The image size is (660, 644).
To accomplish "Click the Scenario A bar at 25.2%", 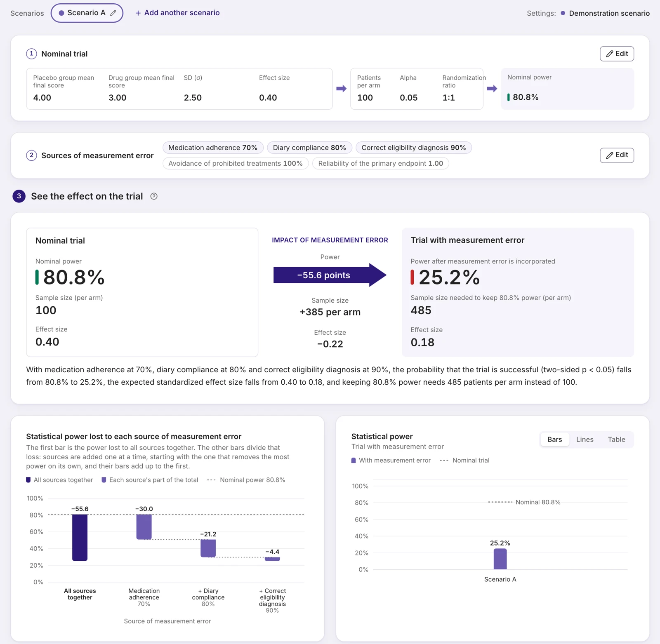I will point(500,559).
